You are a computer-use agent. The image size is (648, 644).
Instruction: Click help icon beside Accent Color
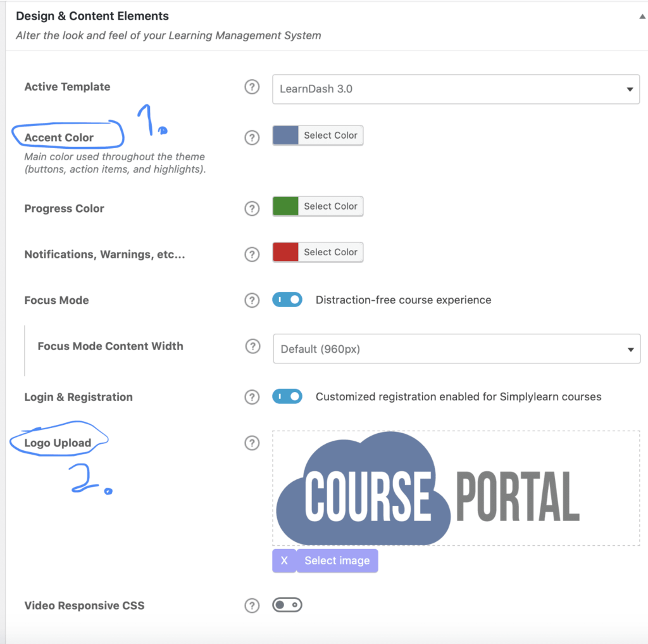252,137
